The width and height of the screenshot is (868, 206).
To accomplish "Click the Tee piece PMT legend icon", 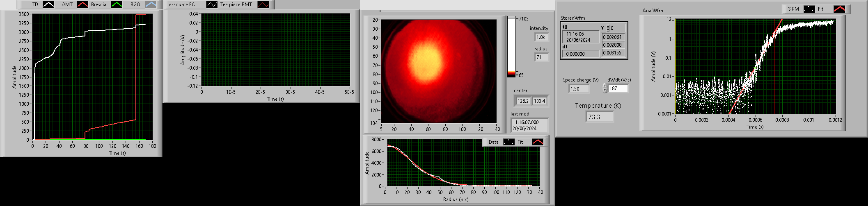I will [263, 5].
